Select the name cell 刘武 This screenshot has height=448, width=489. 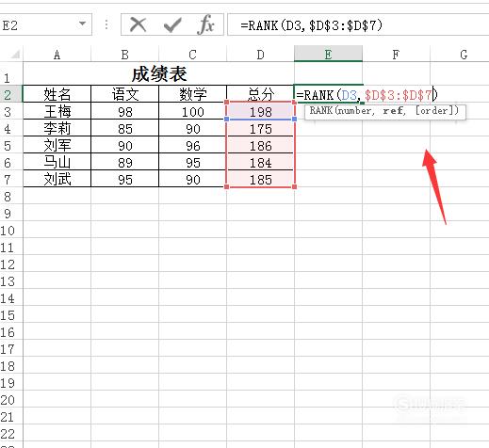coord(57,179)
